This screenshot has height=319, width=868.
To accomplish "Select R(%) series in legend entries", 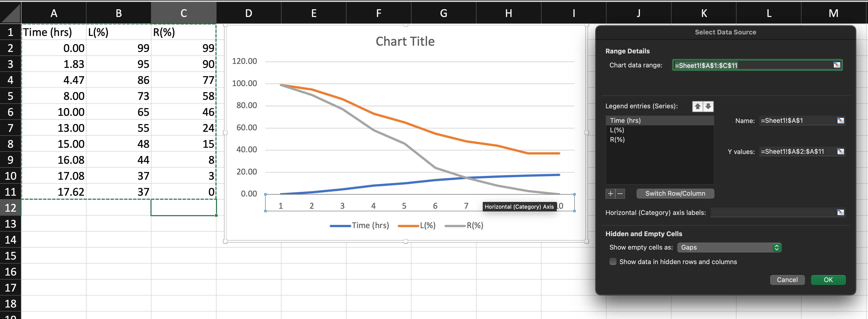I will pyautogui.click(x=617, y=139).
